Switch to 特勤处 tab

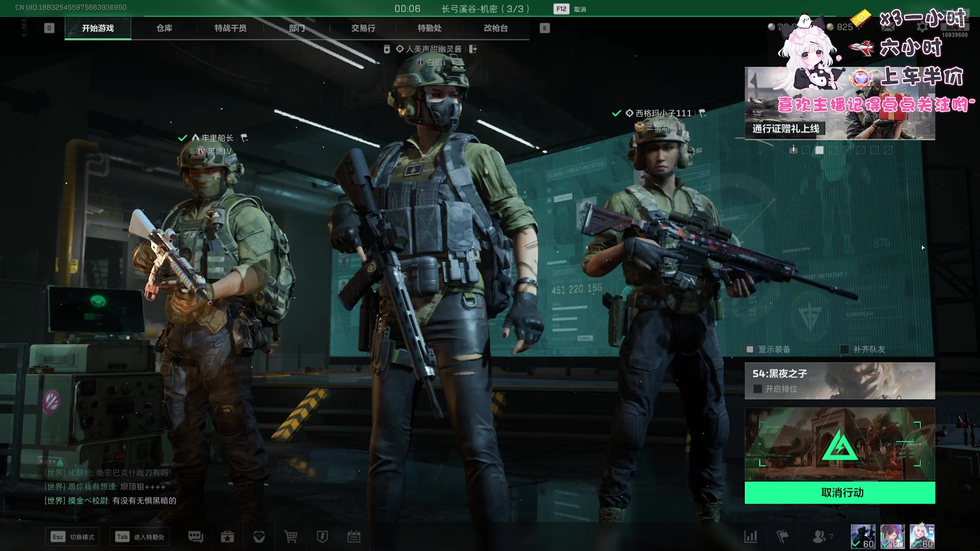point(430,28)
